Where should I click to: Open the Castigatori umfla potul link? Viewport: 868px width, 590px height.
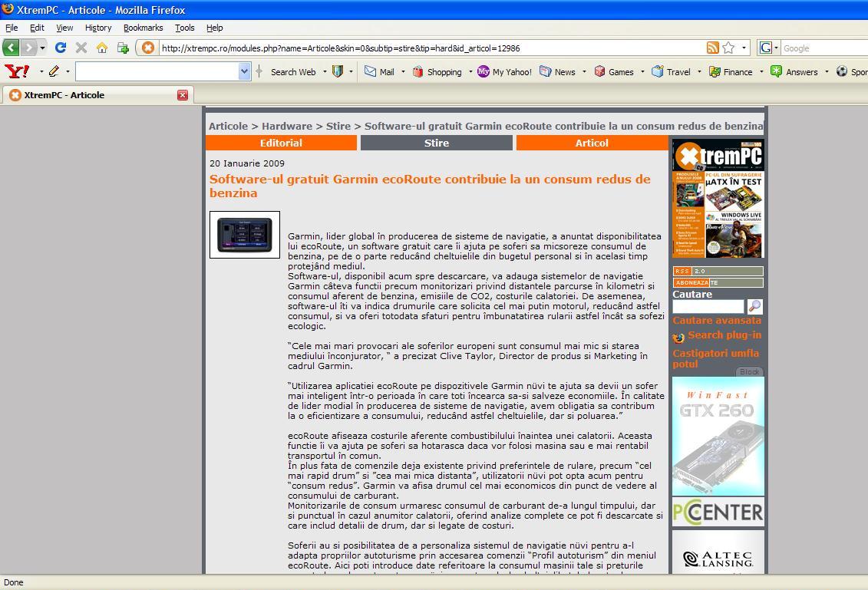(x=716, y=358)
